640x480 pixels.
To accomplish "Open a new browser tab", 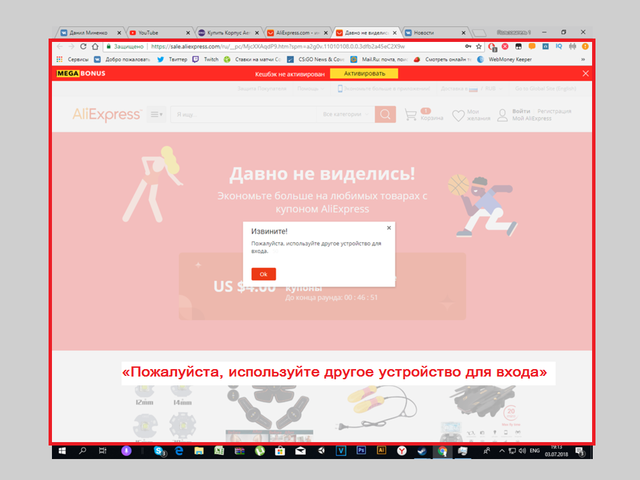I will click(479, 33).
